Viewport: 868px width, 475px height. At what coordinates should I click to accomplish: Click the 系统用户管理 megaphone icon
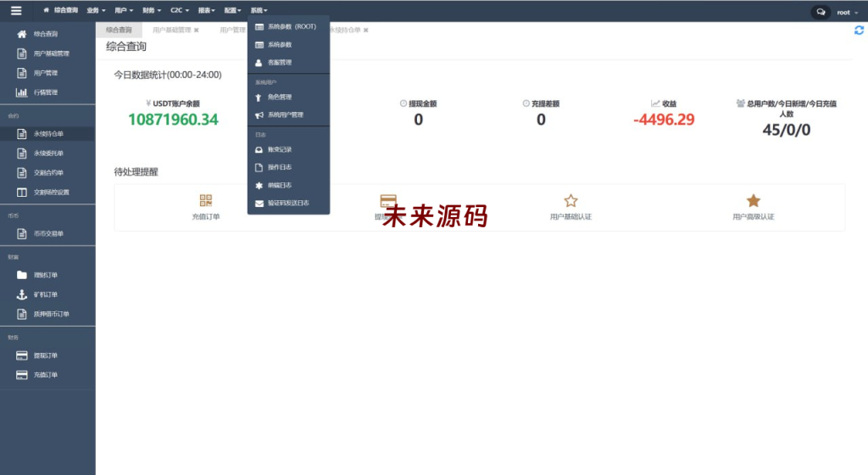click(x=259, y=115)
